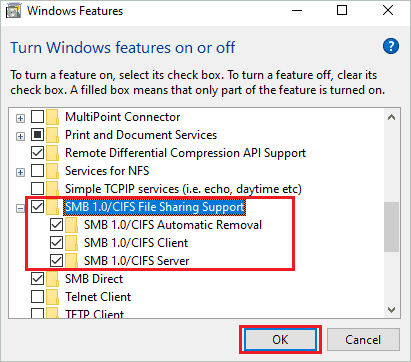Enable the Telnet Client checkbox
Screen dimensions: 411x362
coord(37,297)
